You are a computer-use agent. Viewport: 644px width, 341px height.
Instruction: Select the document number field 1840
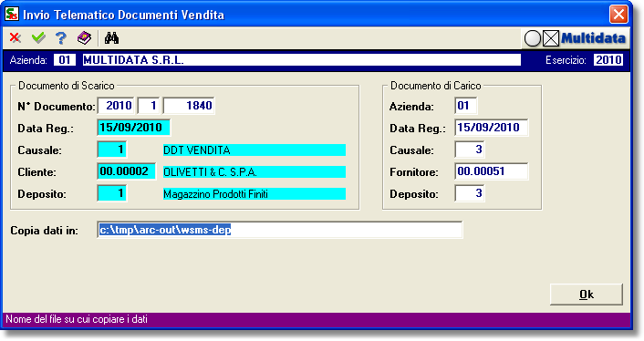click(189, 106)
